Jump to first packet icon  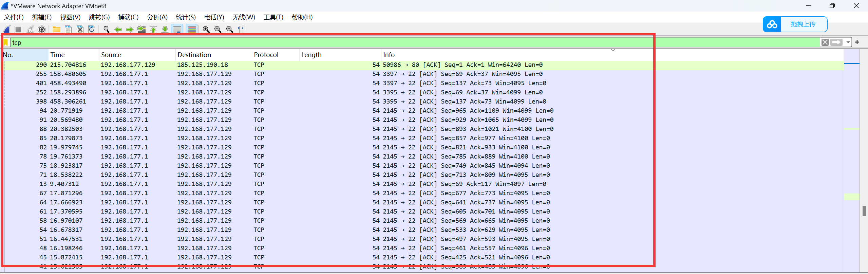pos(153,30)
